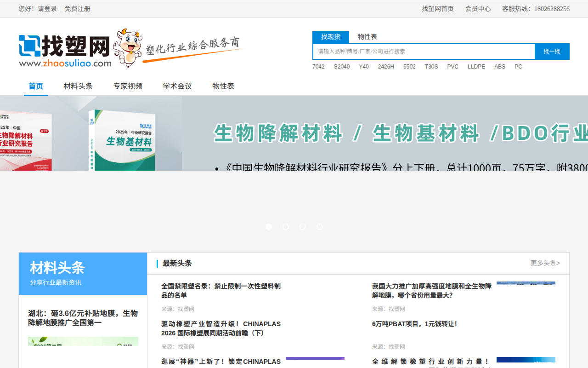Select the Y40 quick search keyword
This screenshot has width=588, height=368.
(364, 67)
